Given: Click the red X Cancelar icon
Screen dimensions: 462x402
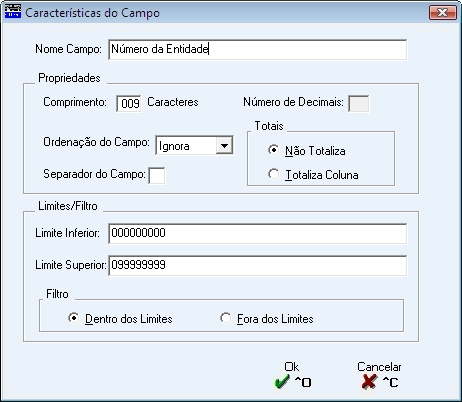Looking at the screenshot, I should point(369,382).
